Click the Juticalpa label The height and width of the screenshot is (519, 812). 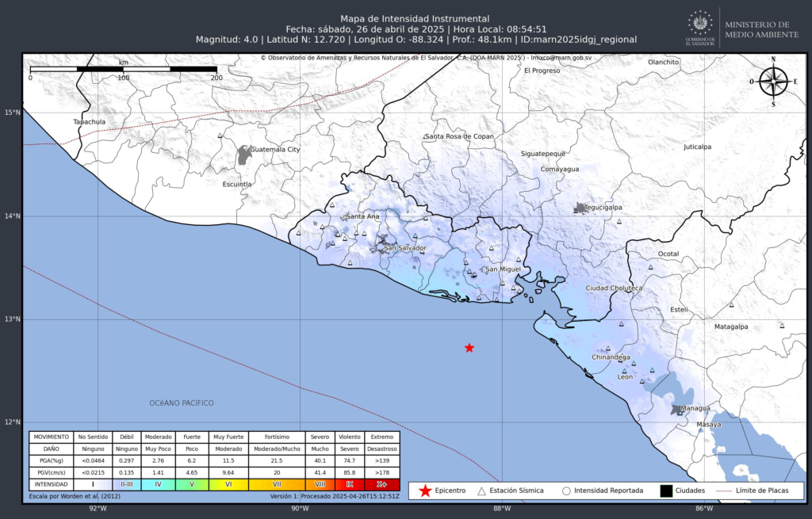(698, 147)
